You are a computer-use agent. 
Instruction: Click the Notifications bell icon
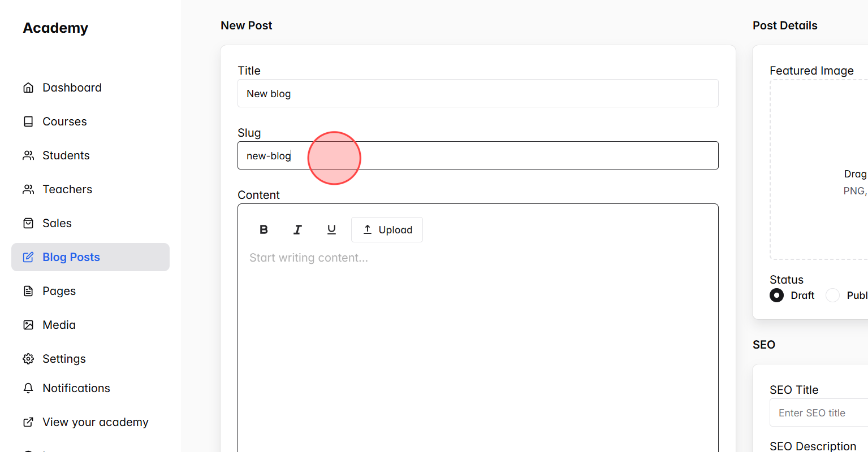pyautogui.click(x=28, y=388)
